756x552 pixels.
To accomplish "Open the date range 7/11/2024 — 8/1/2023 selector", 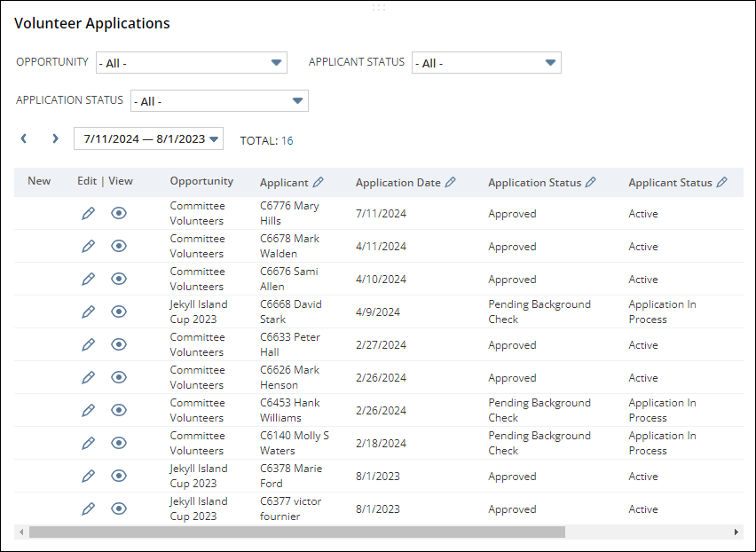I will tap(148, 138).
